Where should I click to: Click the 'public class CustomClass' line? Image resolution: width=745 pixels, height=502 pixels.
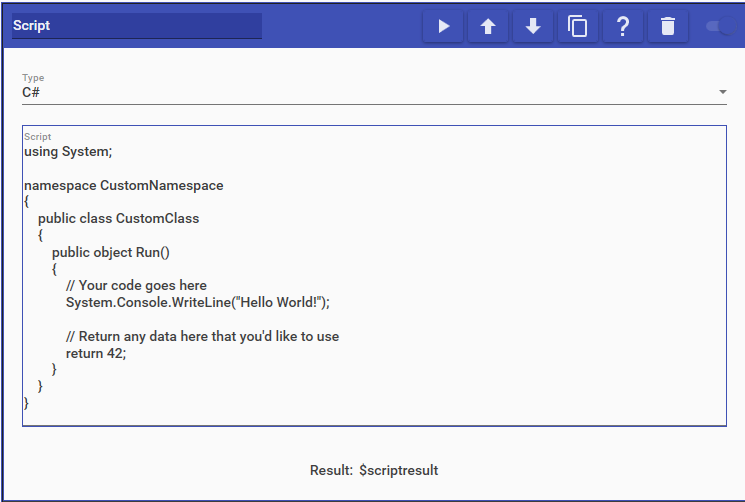(x=118, y=218)
